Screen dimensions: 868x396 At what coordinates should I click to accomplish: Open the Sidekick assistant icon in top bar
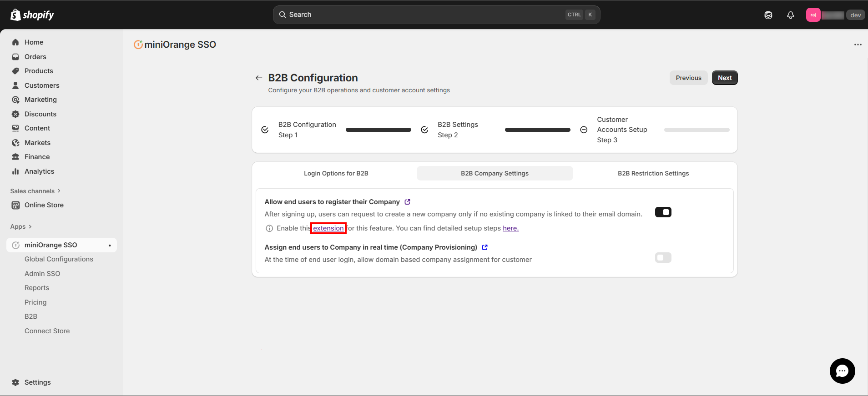pos(768,15)
